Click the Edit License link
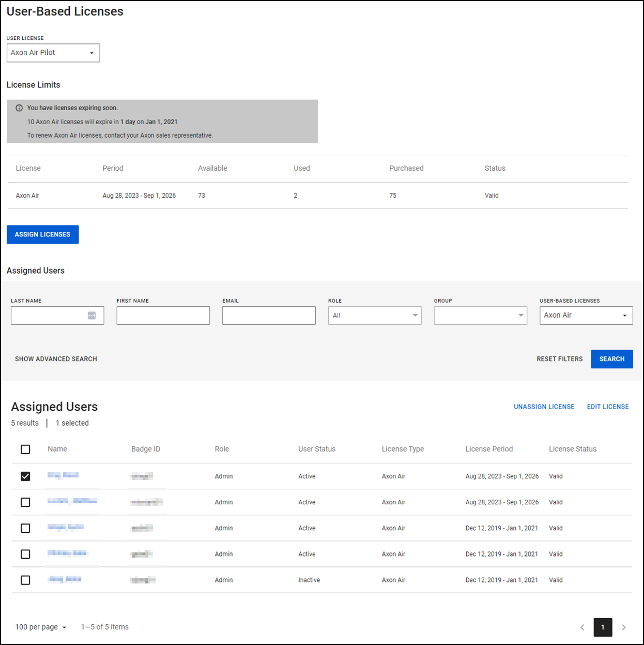The width and height of the screenshot is (644, 645). (x=608, y=407)
